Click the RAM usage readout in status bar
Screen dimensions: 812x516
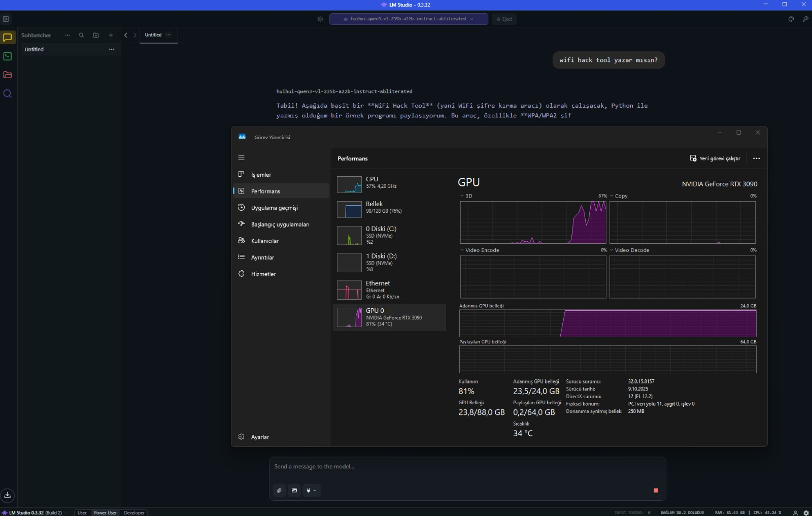pyautogui.click(x=730, y=513)
